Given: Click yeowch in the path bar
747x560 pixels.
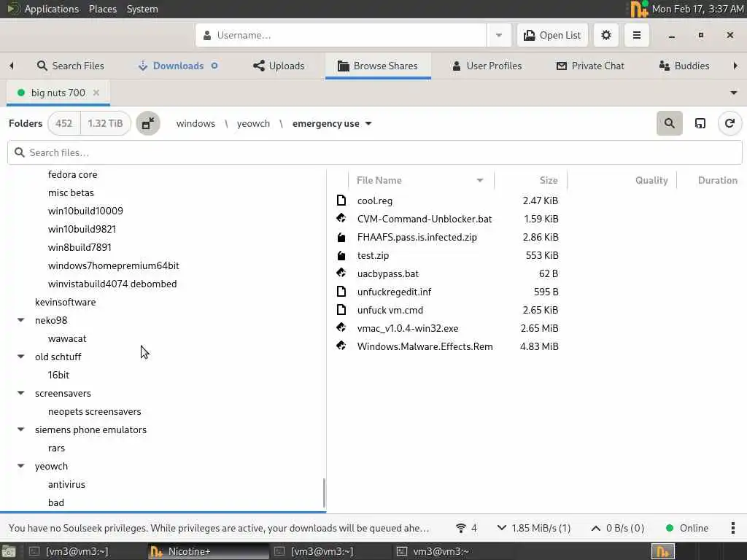Looking at the screenshot, I should 253,124.
